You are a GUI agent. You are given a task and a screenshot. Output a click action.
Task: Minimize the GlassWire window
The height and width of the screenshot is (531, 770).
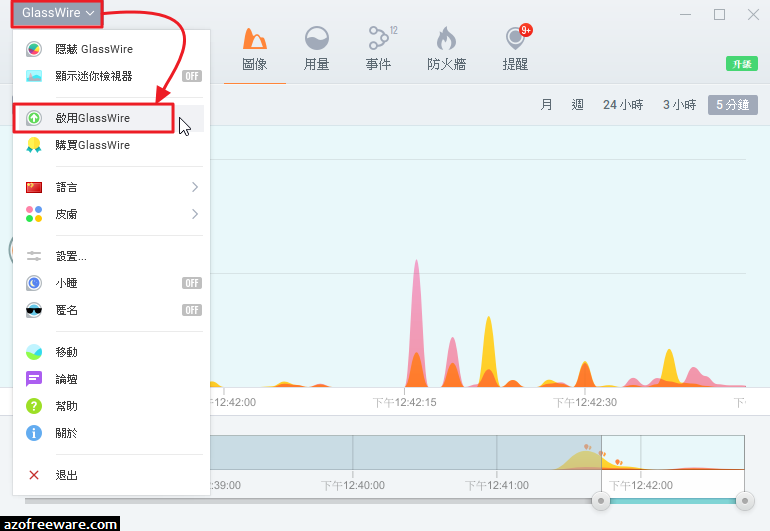coord(686,15)
